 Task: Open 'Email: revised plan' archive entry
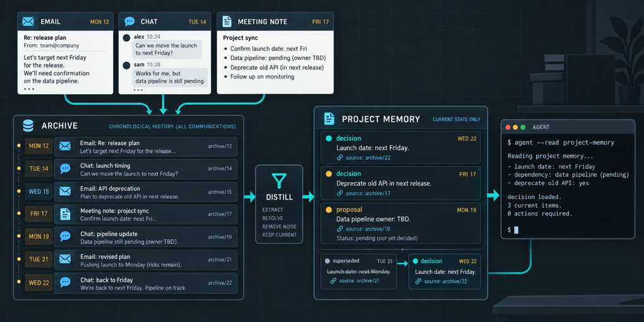tap(146, 259)
